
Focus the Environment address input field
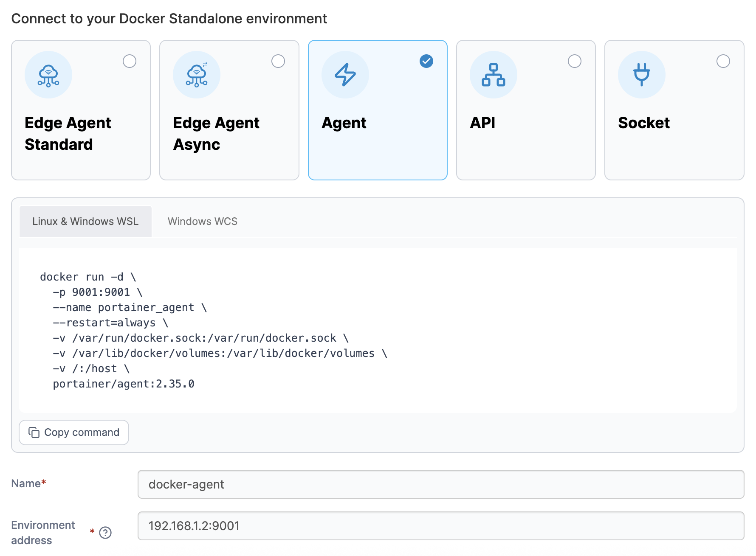(440, 526)
